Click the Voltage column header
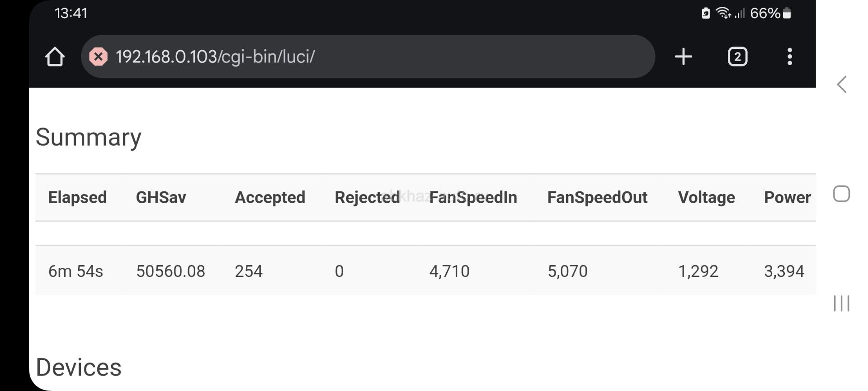This screenshot has width=868, height=391. [706, 197]
